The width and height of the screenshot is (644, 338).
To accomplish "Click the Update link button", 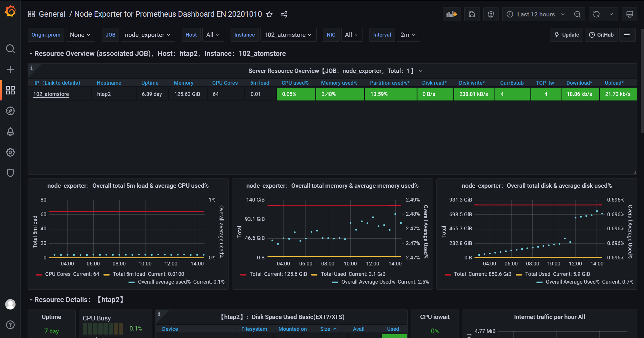I will click(566, 35).
